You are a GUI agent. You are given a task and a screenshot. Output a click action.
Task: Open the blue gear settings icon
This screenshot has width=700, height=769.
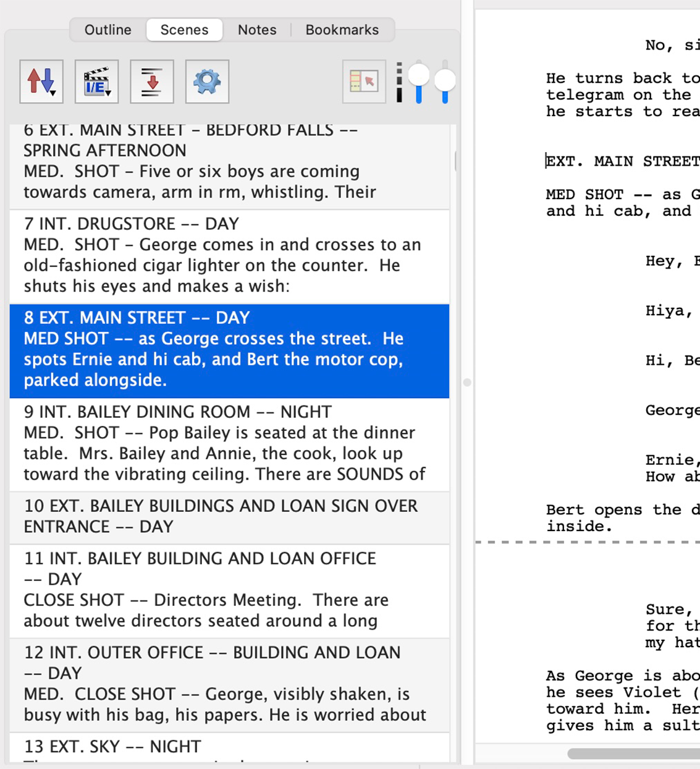(x=207, y=82)
